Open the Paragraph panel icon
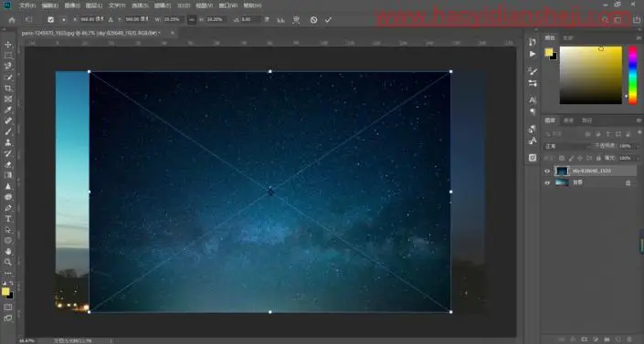 coord(533,111)
